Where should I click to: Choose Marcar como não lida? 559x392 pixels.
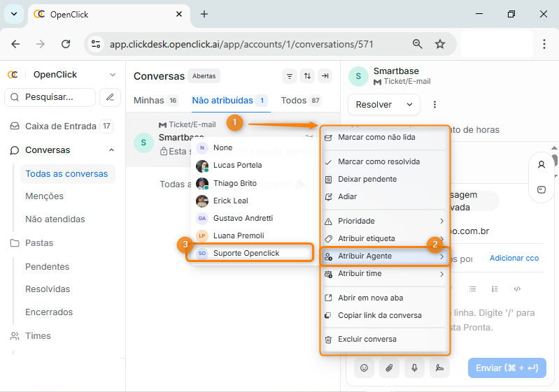pyautogui.click(x=384, y=138)
